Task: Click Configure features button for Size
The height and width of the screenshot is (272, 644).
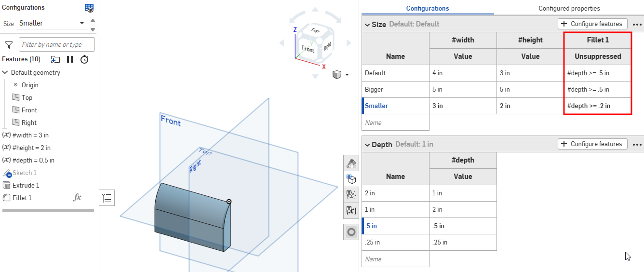Action: [x=592, y=24]
